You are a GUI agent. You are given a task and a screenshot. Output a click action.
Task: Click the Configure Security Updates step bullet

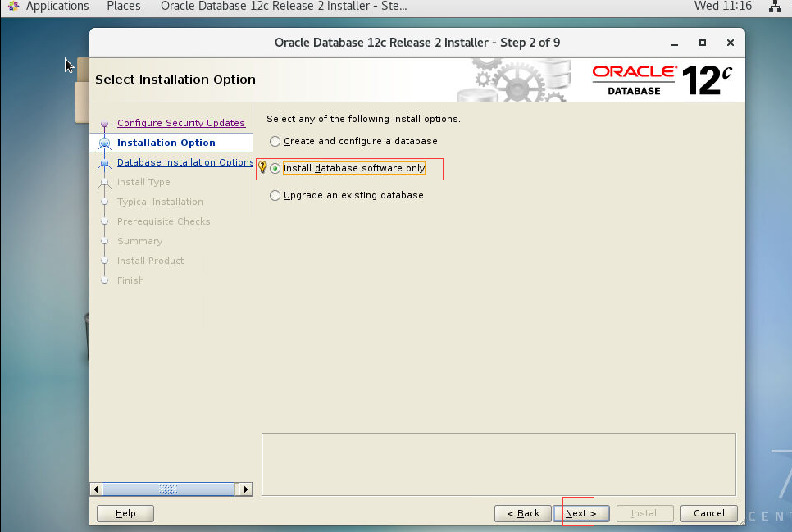coord(105,124)
